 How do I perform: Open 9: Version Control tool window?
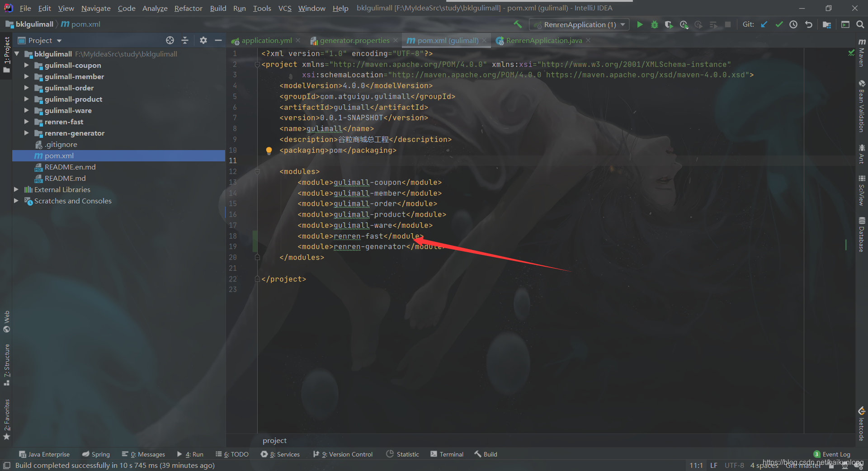tap(343, 454)
